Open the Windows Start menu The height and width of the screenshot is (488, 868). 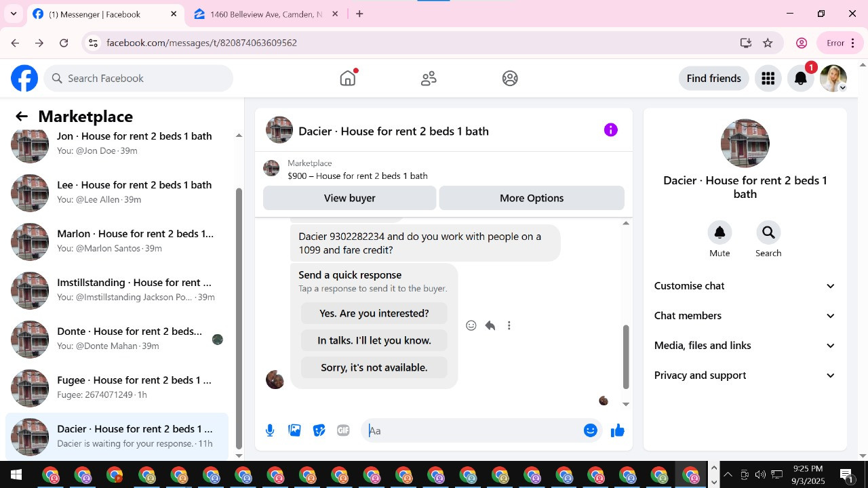[x=16, y=474]
